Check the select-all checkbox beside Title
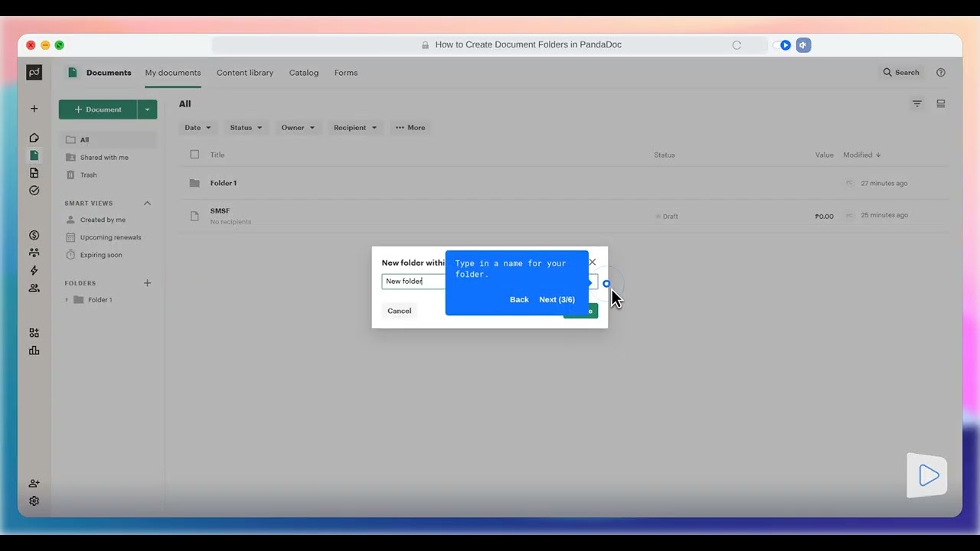 (x=194, y=155)
